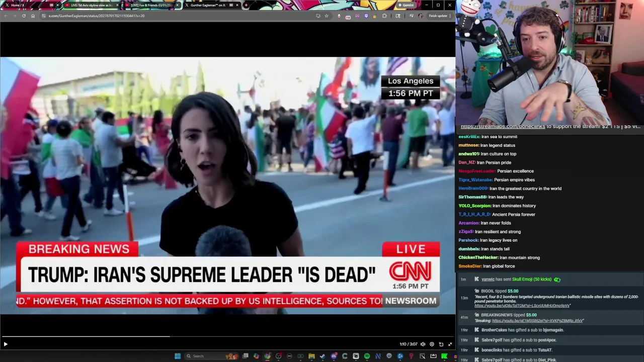Play the paused X video
This screenshot has width=644, height=362.
(5, 344)
